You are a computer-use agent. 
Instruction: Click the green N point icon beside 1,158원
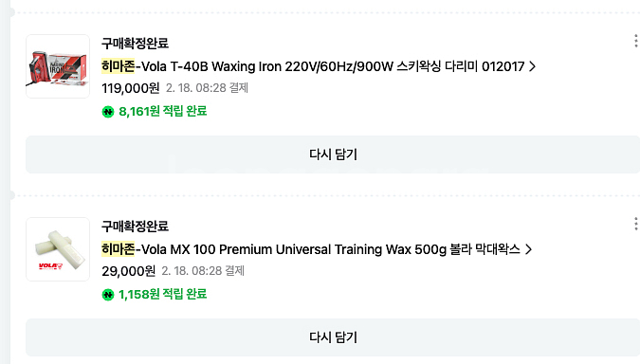coord(108,294)
